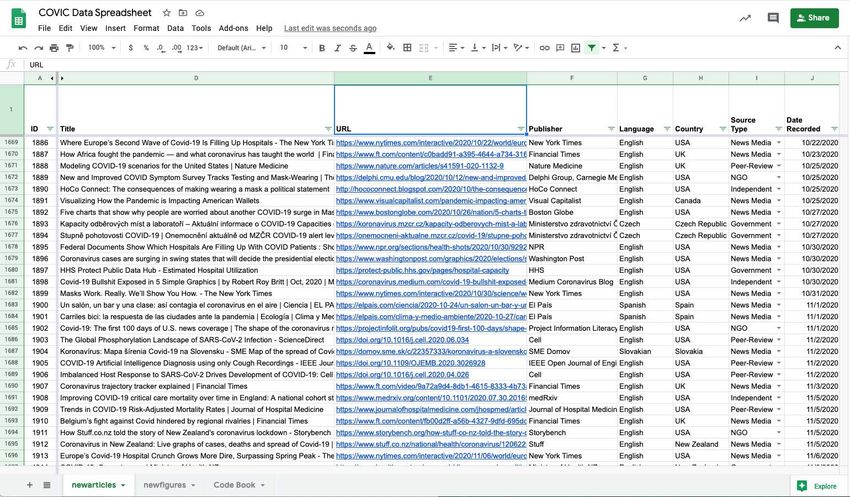Open doi.org link for 10.1109/OJEMB.2020.3026928
Screen dimensions: 850x497
tap(410, 363)
